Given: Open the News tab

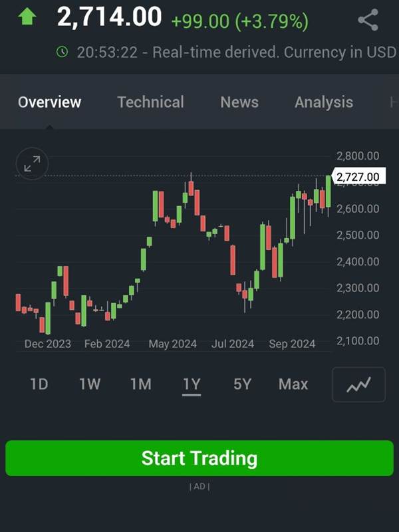Looking at the screenshot, I should point(239,102).
